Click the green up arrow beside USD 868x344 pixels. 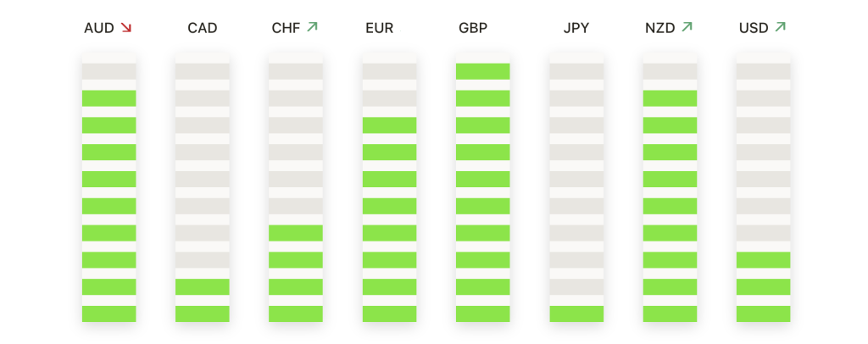(781, 26)
